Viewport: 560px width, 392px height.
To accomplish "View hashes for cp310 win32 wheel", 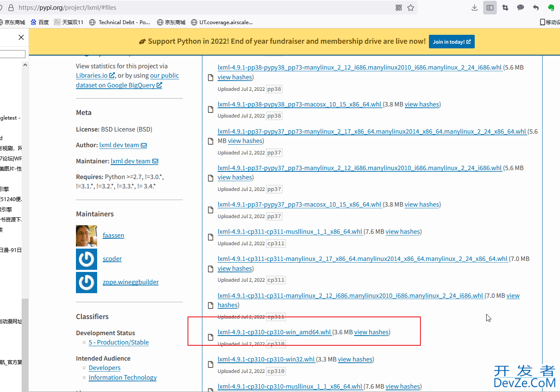I will tap(356, 359).
